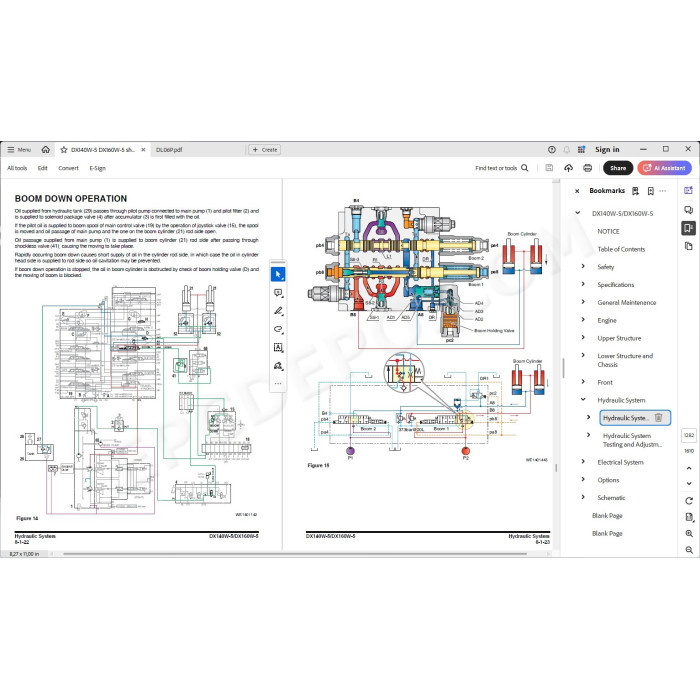Close the Bookmarks panel
The height and width of the screenshot is (700, 700).
coord(577,191)
